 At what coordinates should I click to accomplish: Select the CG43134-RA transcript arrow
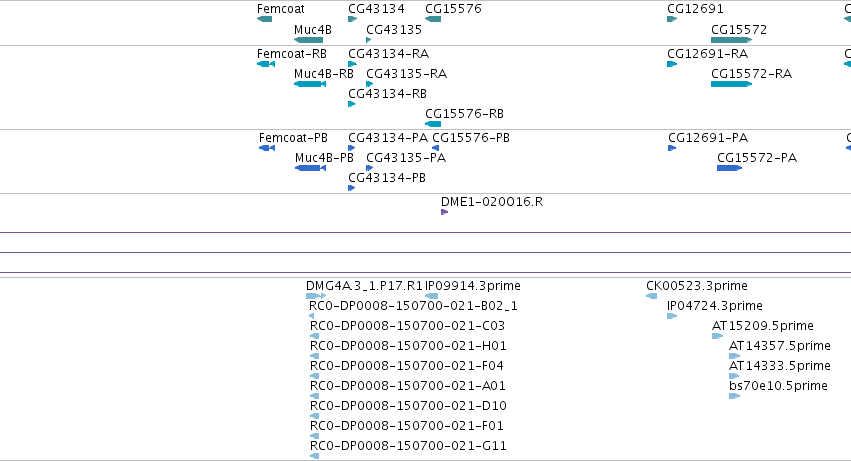click(x=352, y=64)
